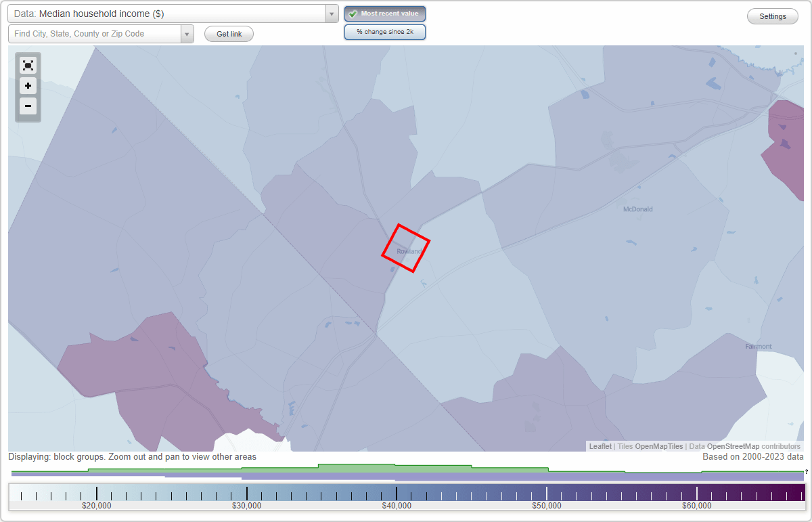Click the Get link button
The height and width of the screenshot is (522, 812).
point(228,33)
